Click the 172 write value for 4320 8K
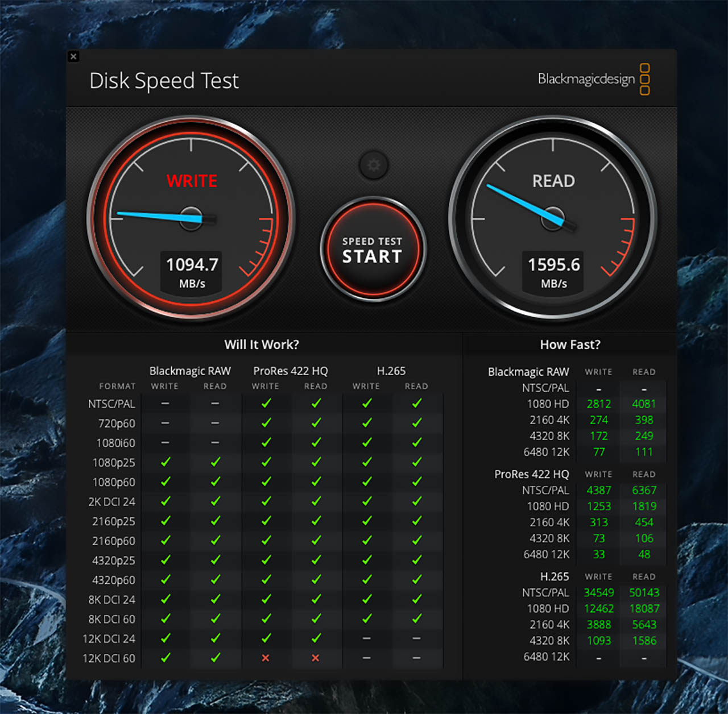The height and width of the screenshot is (714, 728). pos(599,436)
